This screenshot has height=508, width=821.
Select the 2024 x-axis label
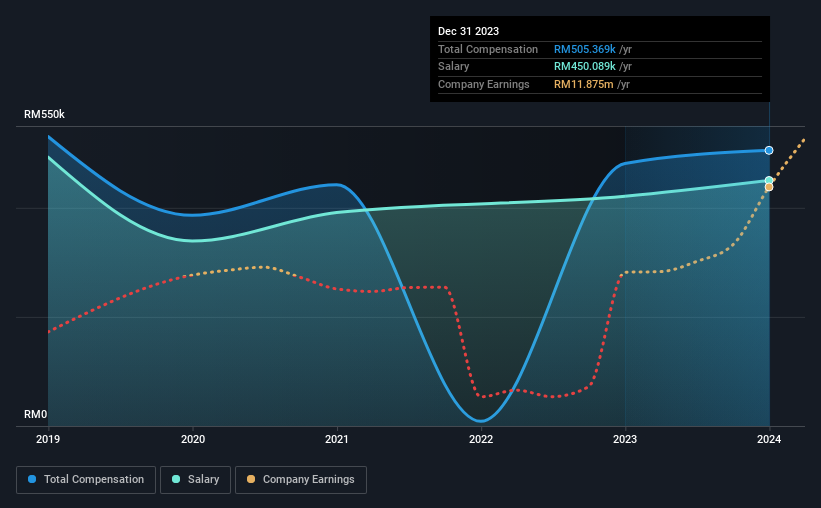coord(769,439)
